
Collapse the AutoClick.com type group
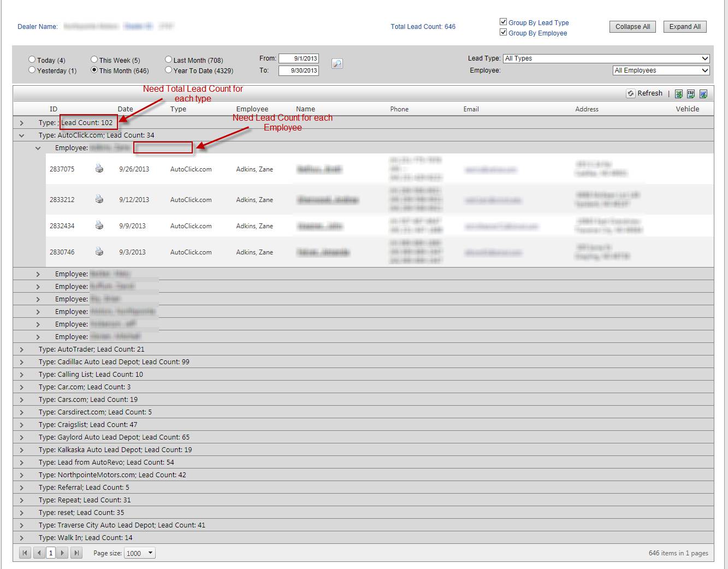click(x=22, y=135)
